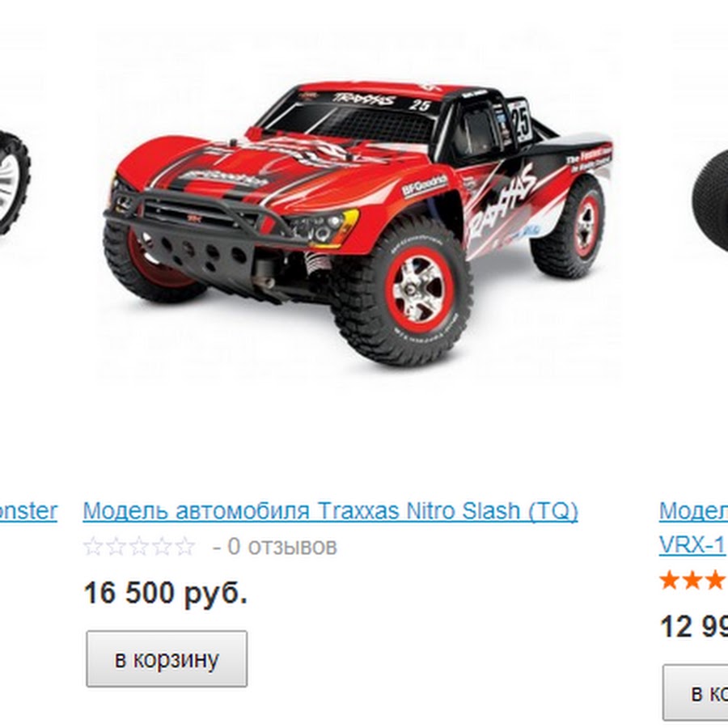Open the cropped "Модел" product link on right
Image resolution: width=728 pixels, height=728 pixels.
pyautogui.click(x=694, y=510)
